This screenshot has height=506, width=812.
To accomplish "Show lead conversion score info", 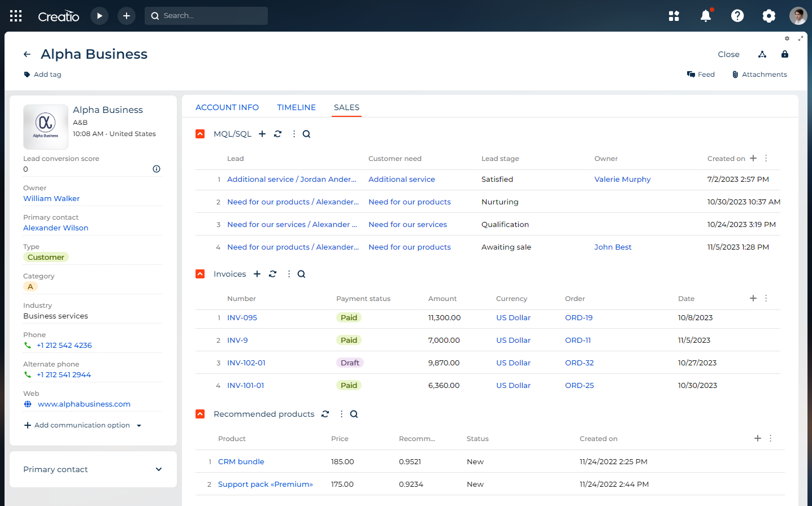I will tap(157, 169).
